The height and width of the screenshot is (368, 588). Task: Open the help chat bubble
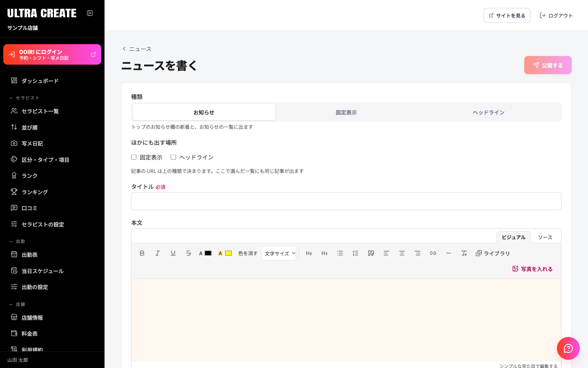(x=568, y=348)
